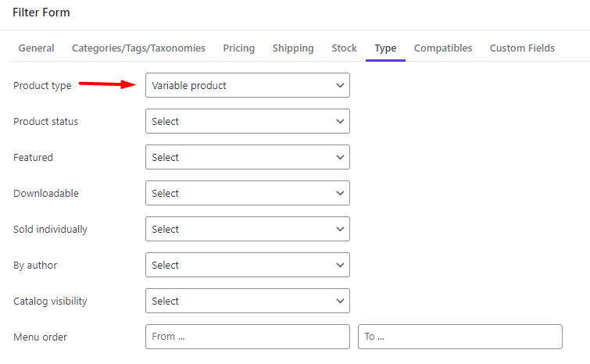Switch to the Stock tab
The width and height of the screenshot is (590, 364).
coord(344,48)
